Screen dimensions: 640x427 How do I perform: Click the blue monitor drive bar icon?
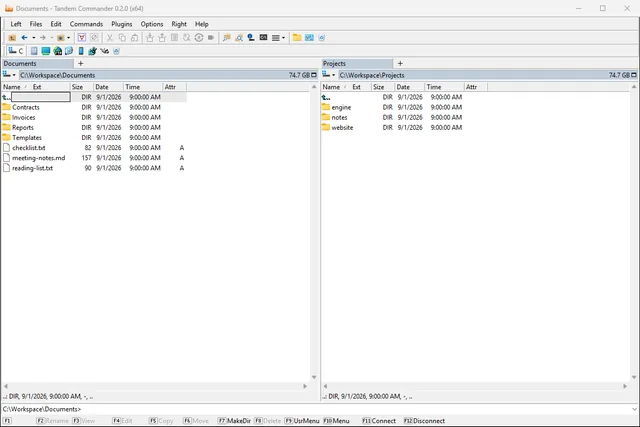pos(46,51)
